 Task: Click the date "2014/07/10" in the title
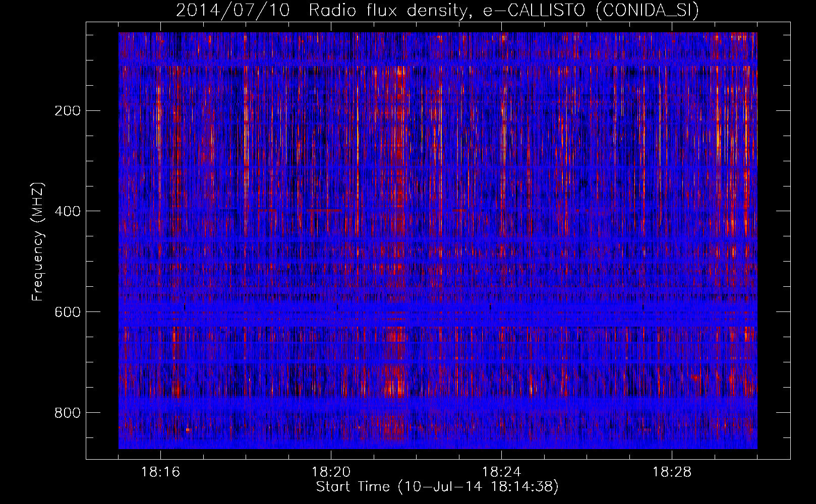coord(233,11)
